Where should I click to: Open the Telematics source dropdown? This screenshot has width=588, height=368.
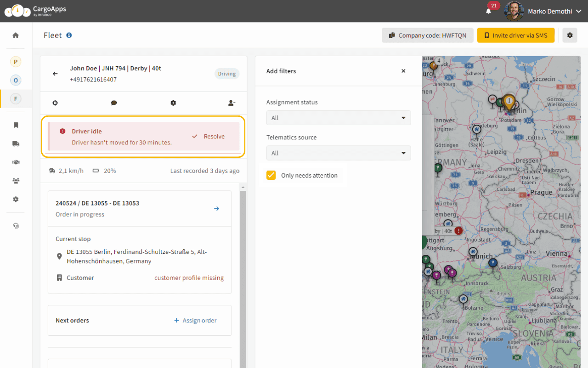[339, 153]
